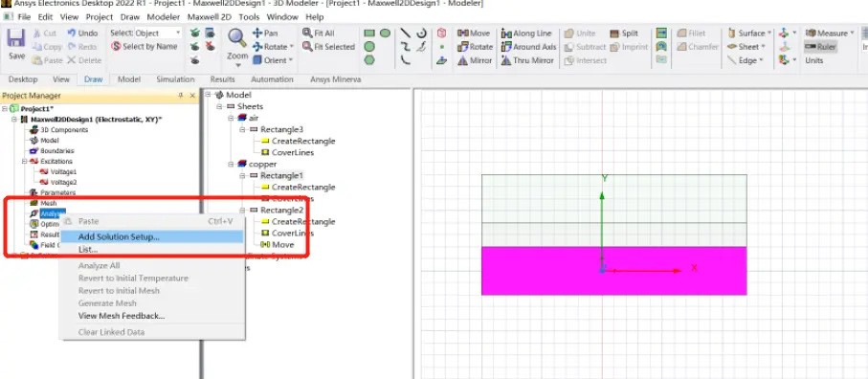Click Fit Selected in the toolbar
Screen dimensions: 868x379
click(x=328, y=47)
